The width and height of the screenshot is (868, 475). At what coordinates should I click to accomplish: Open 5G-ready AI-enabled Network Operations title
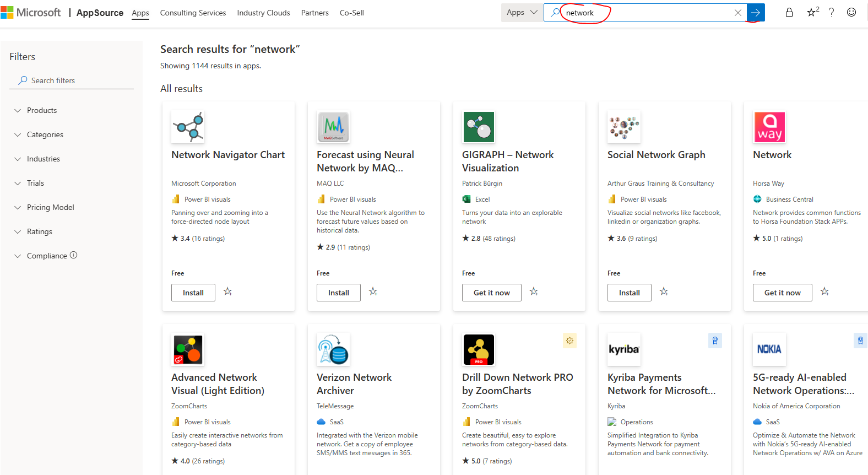[x=804, y=384]
